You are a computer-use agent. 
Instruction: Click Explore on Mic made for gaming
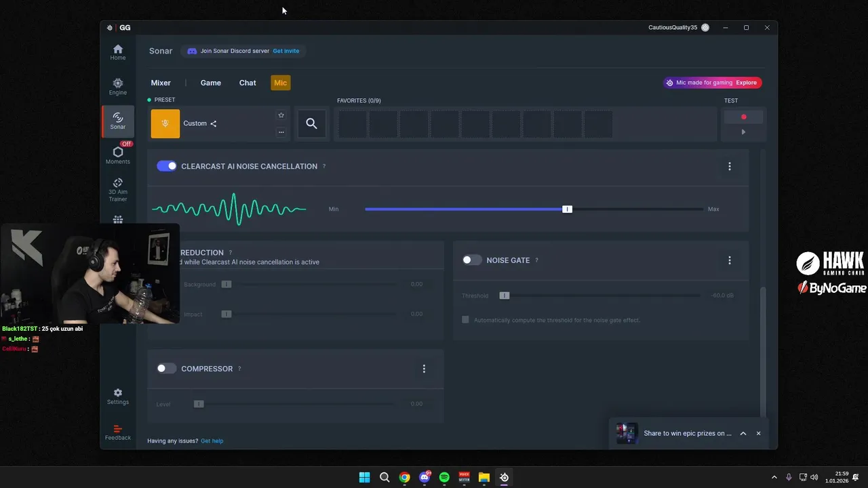pyautogui.click(x=746, y=83)
